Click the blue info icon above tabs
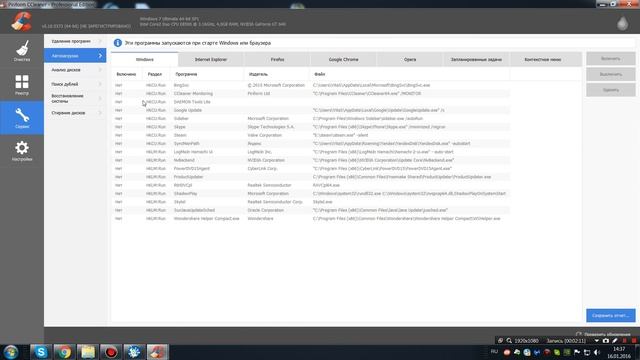This screenshot has height=360, width=640. pos(118,43)
